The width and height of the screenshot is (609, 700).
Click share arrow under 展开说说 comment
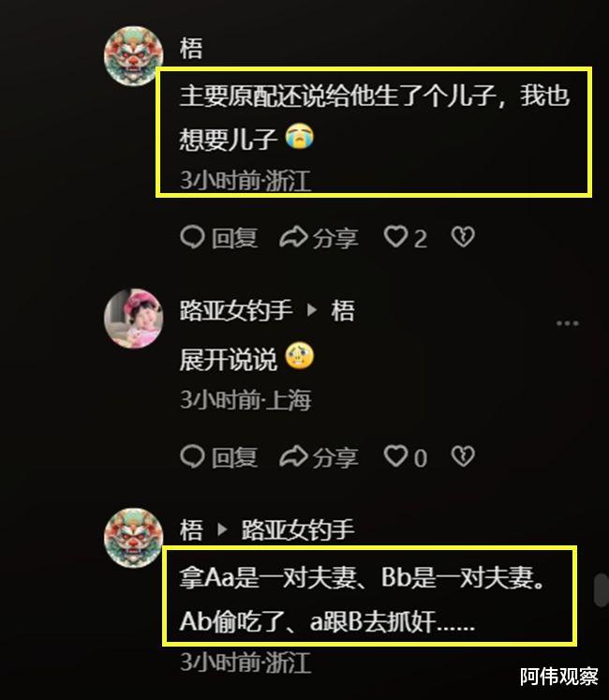click(293, 456)
